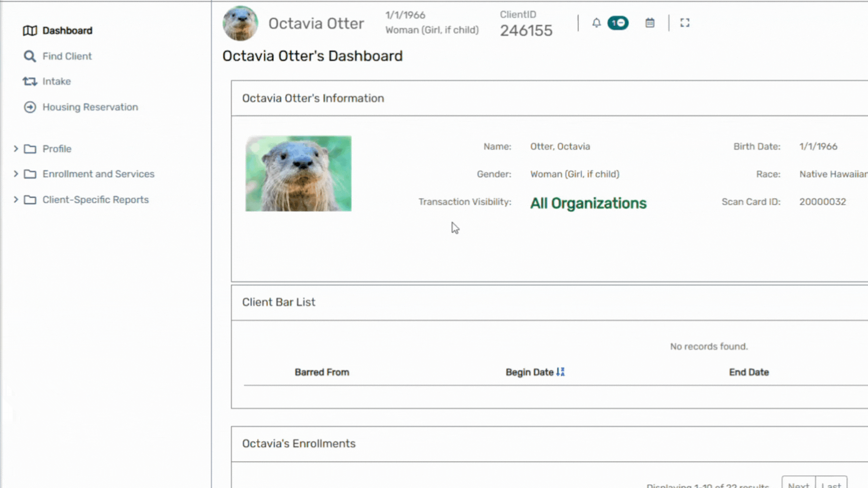Click the Find Client magnifier icon
The image size is (868, 488).
pos(30,56)
